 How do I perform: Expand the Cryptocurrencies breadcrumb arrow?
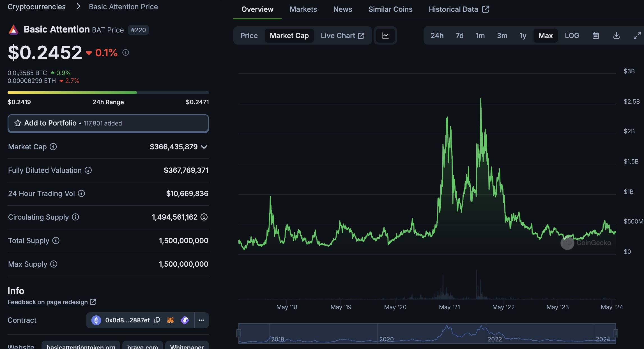[78, 6]
